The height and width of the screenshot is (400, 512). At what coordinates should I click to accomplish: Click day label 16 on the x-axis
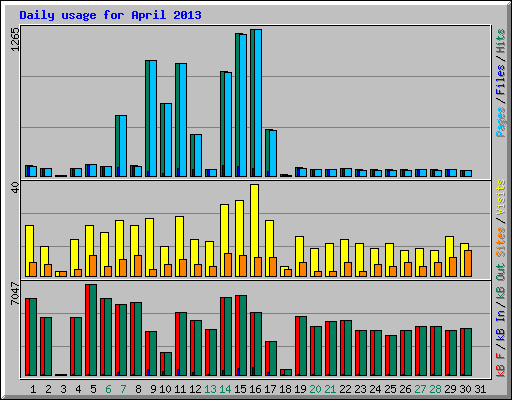[x=255, y=389]
